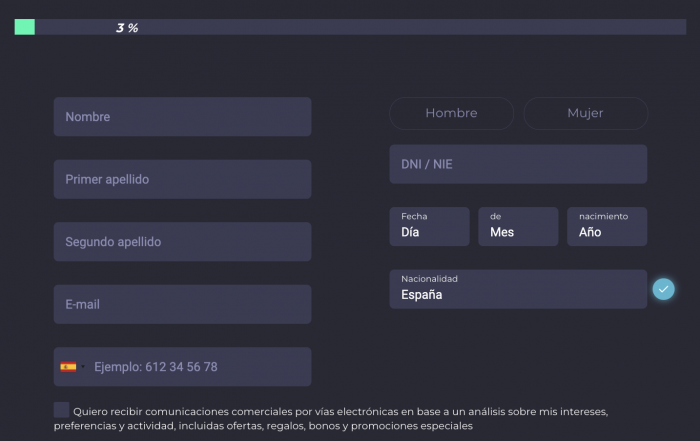The width and height of the screenshot is (700, 441).
Task: Open the Mes birth date dropdown
Action: (x=518, y=226)
